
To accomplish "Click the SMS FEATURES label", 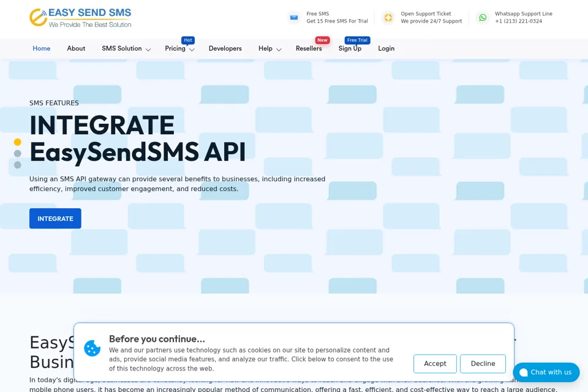I will 54,103.
